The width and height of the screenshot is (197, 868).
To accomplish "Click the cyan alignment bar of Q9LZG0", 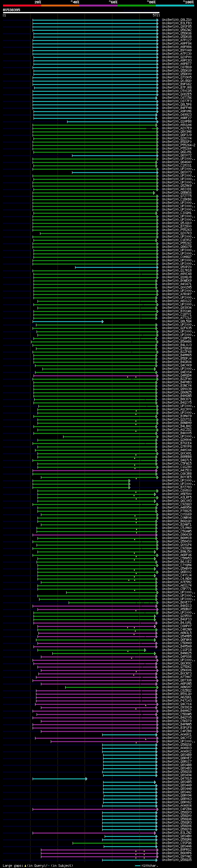I will coord(95,20).
